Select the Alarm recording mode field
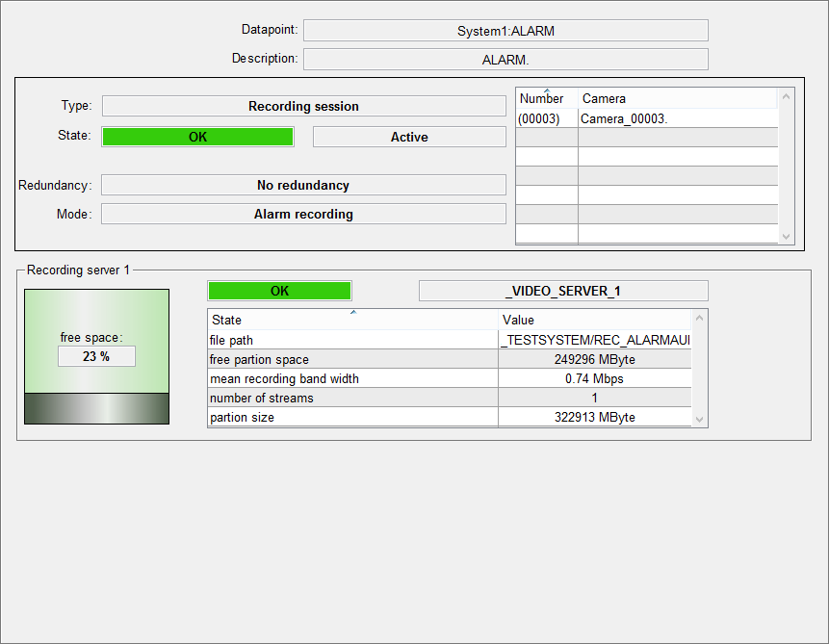The height and width of the screenshot is (644, 829). [x=303, y=214]
